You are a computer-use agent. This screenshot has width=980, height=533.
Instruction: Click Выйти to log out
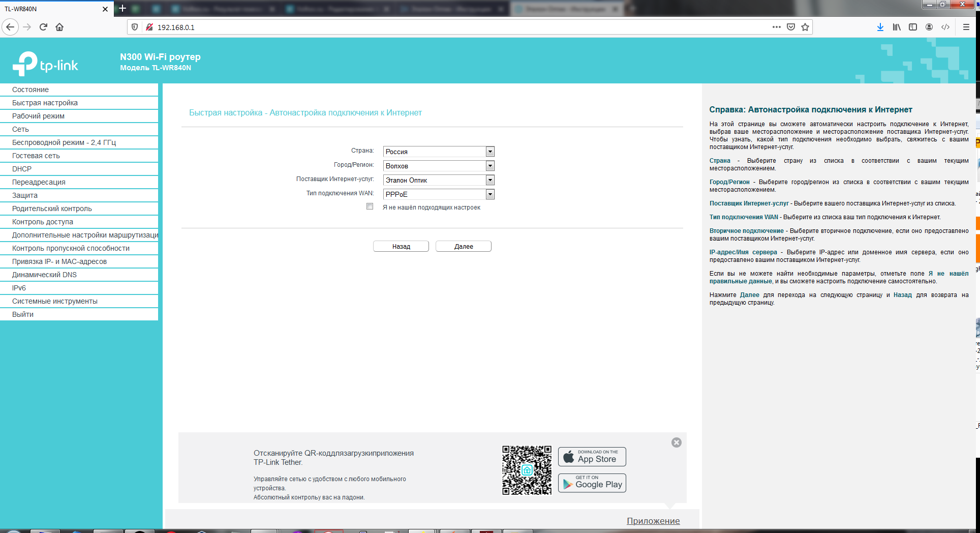[x=79, y=314]
